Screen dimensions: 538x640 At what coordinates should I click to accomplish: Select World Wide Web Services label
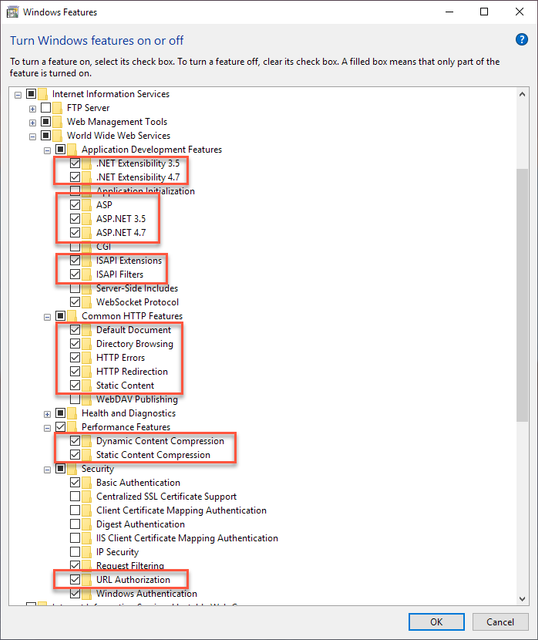point(118,136)
